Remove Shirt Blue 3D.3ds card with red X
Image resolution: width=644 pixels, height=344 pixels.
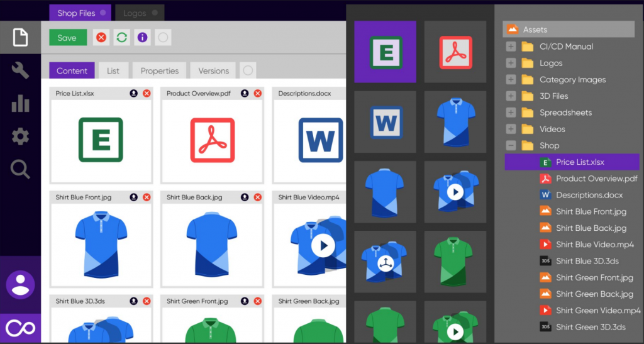146,301
